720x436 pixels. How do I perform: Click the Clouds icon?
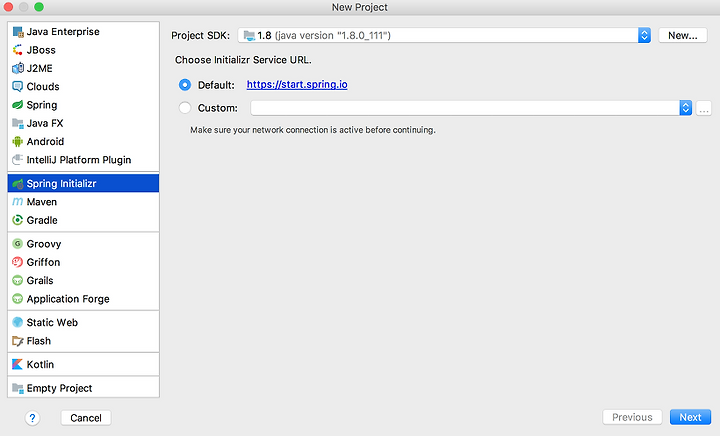(18, 87)
